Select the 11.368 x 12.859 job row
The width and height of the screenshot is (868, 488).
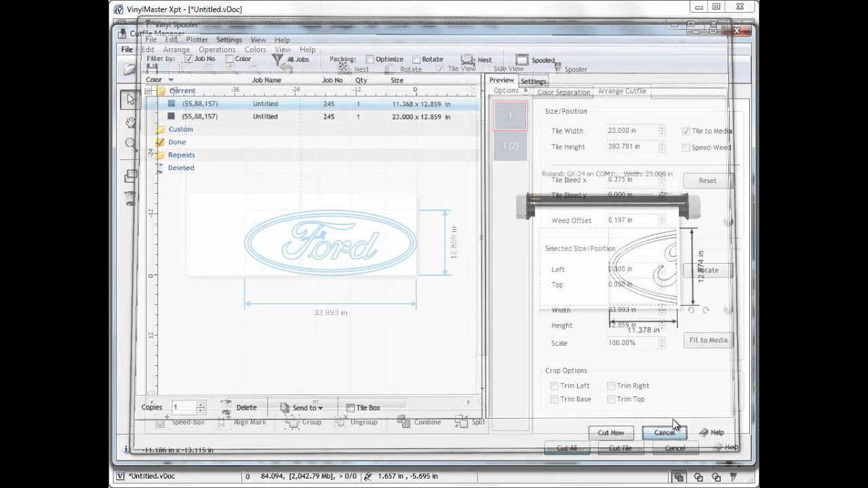(312, 104)
